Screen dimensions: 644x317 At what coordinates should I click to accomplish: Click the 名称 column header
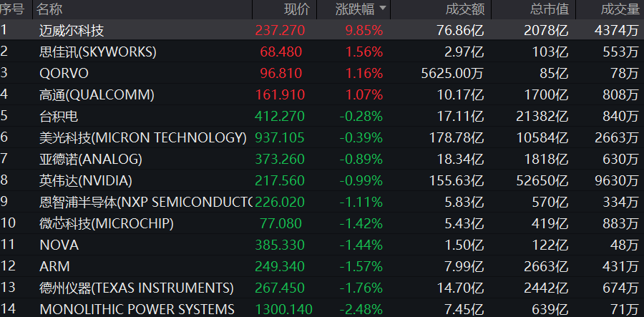click(49, 9)
